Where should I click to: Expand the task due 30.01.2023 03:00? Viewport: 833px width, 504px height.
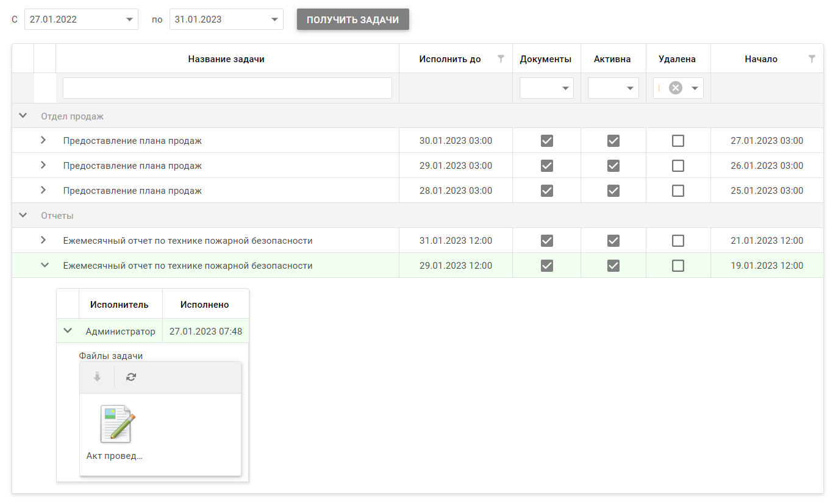coord(43,140)
